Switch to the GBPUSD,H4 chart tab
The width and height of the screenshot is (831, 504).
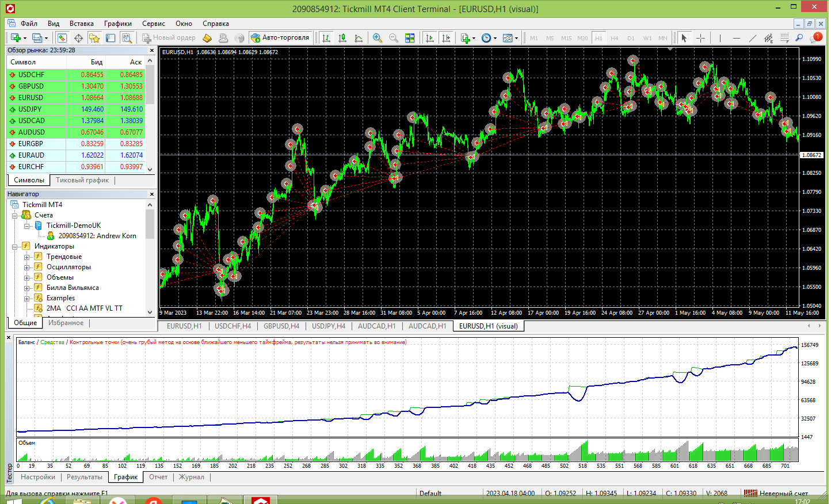(x=281, y=326)
